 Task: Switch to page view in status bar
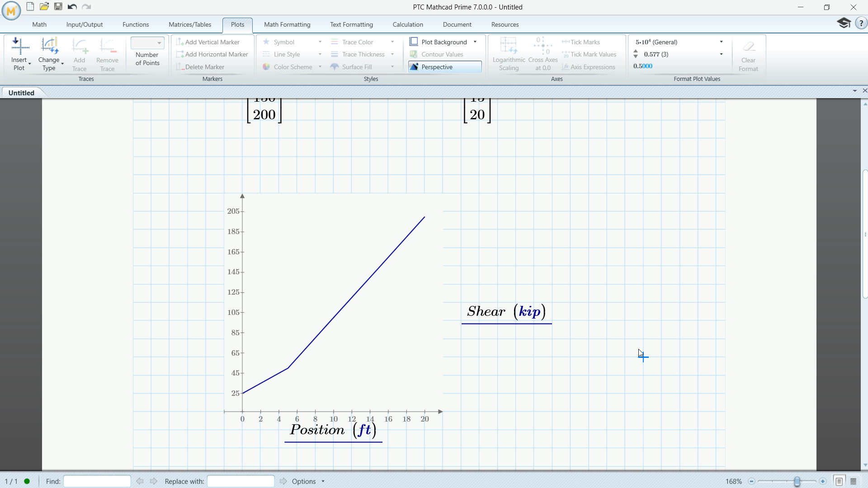[x=839, y=481]
